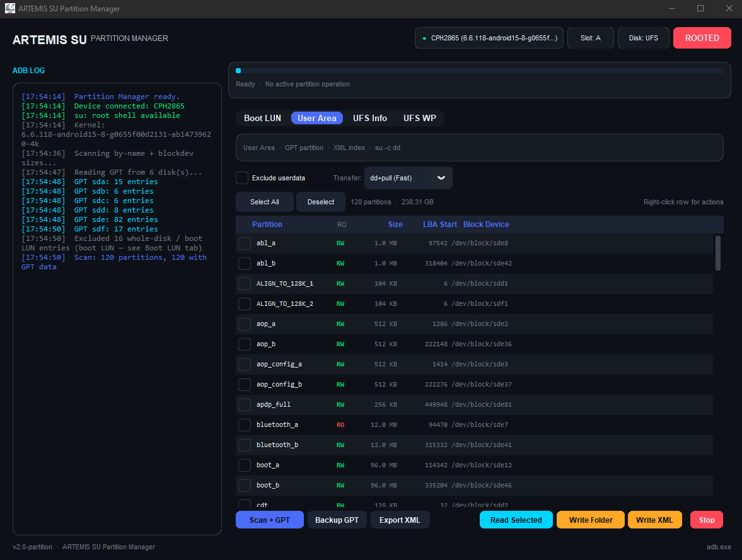Run Scan + GPT
The width and height of the screenshot is (742, 560).
270,520
